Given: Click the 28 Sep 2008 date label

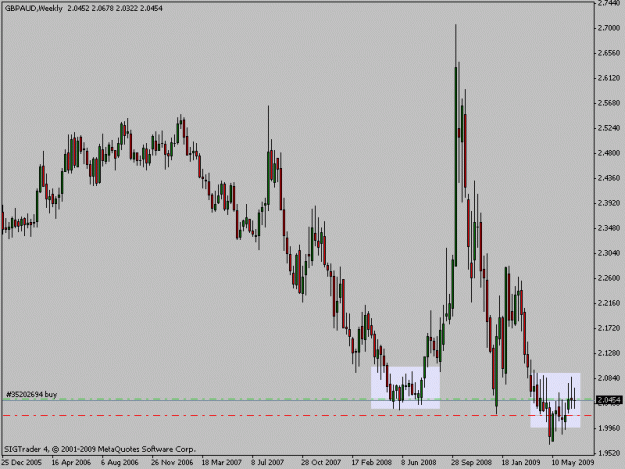Looking at the screenshot, I should [472, 462].
